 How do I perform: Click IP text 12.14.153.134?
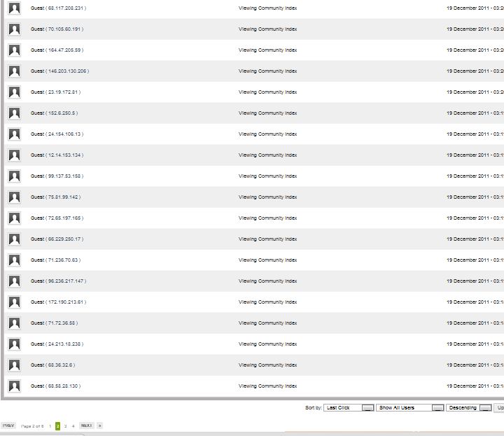(x=64, y=155)
